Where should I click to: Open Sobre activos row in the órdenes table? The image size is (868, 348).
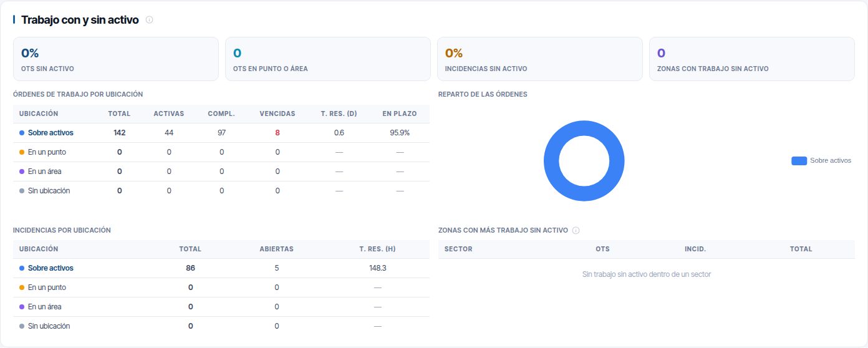click(221, 133)
